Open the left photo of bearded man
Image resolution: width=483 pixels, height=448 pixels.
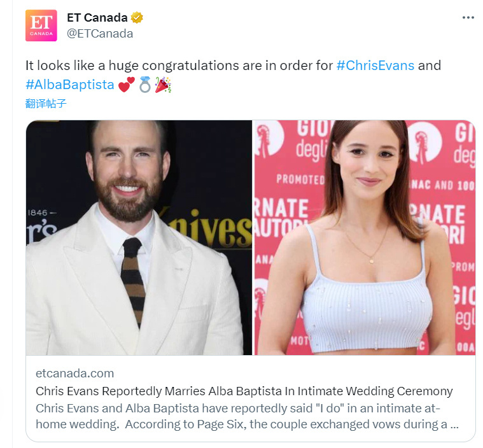click(x=139, y=237)
